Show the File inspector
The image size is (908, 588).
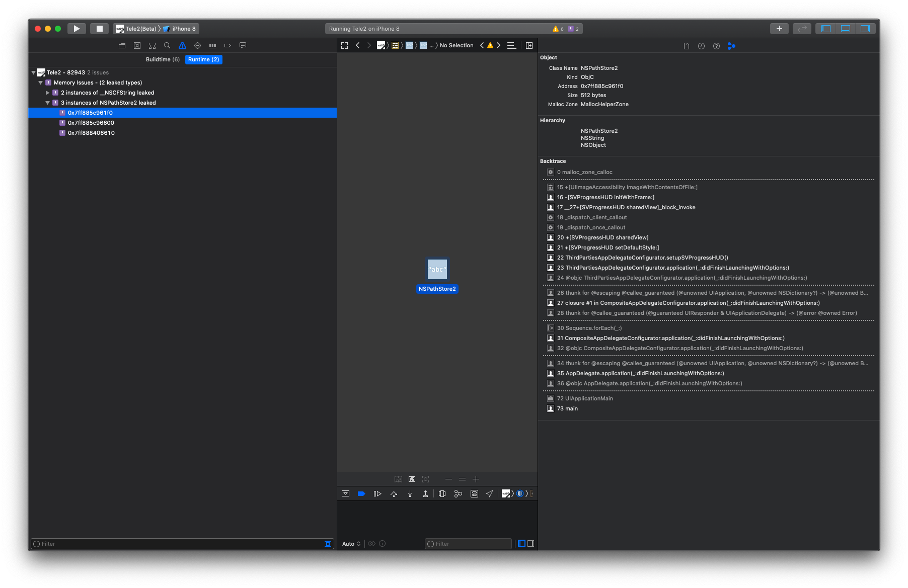[686, 46]
